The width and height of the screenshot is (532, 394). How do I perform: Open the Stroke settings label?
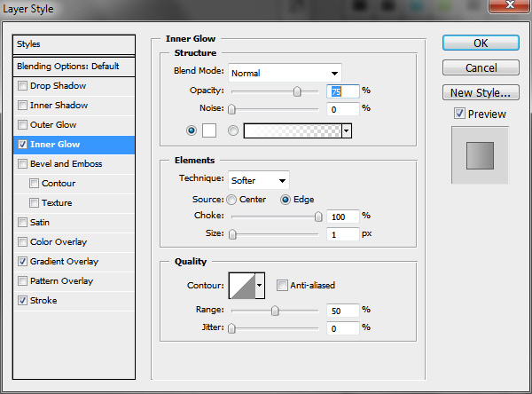pos(43,301)
